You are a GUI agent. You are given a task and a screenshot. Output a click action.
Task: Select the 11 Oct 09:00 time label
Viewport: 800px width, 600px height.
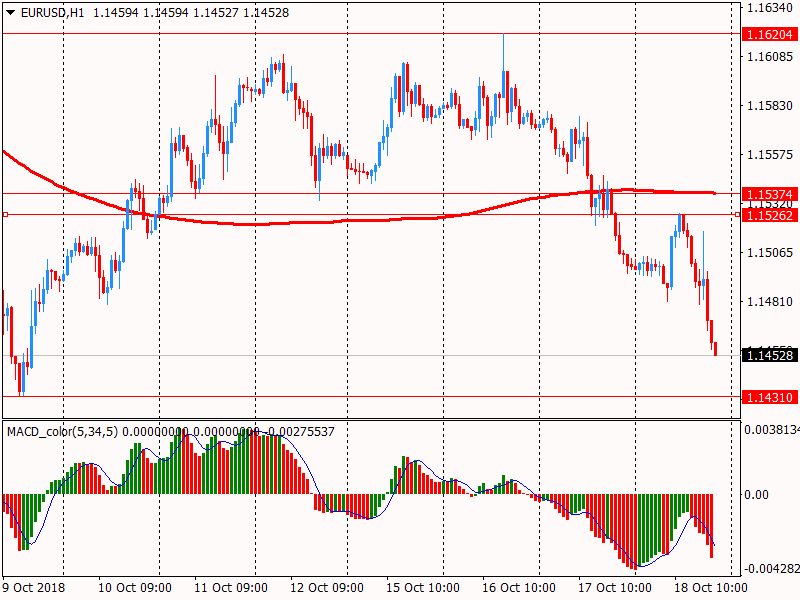click(x=231, y=588)
